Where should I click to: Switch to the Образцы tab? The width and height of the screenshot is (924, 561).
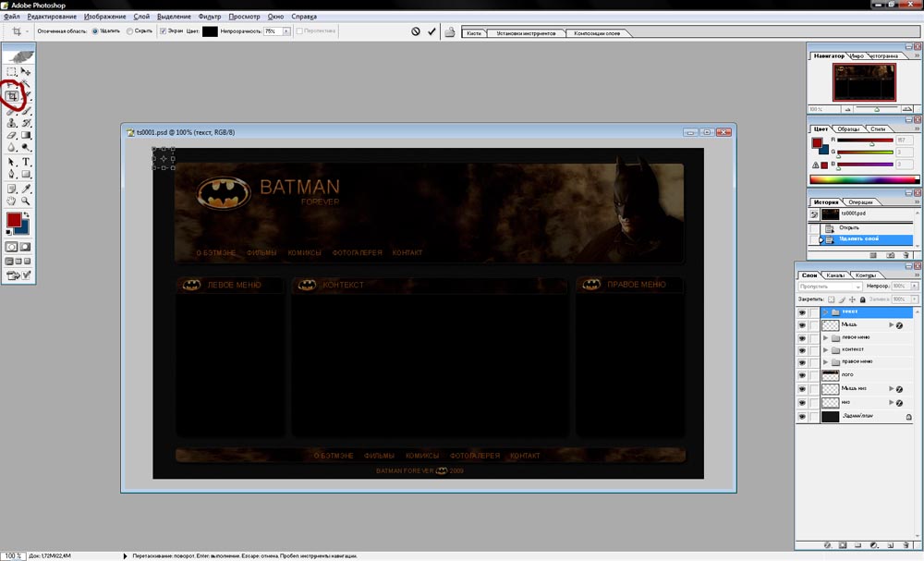848,128
